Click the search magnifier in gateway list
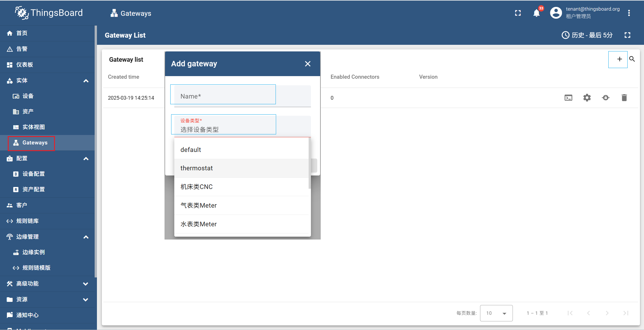Viewport: 644px width, 330px height. (632, 59)
